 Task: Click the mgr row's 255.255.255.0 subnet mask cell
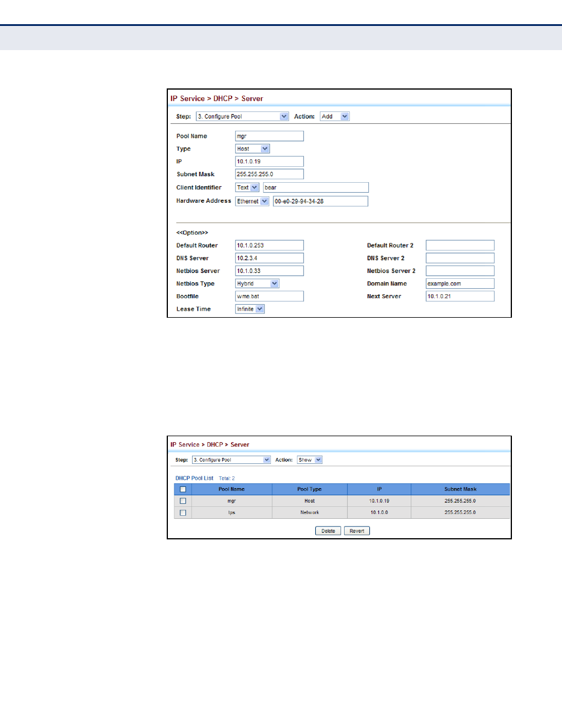pos(461,501)
